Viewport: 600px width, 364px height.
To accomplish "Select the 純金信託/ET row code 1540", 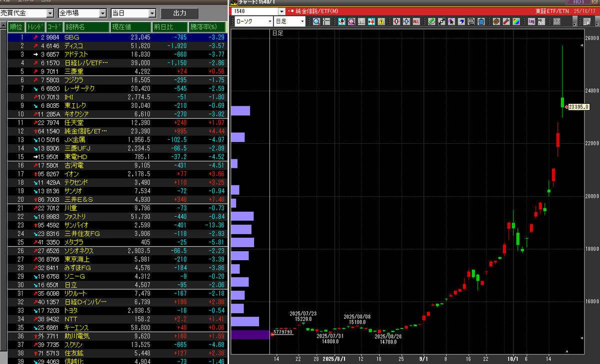I will coord(117,131).
